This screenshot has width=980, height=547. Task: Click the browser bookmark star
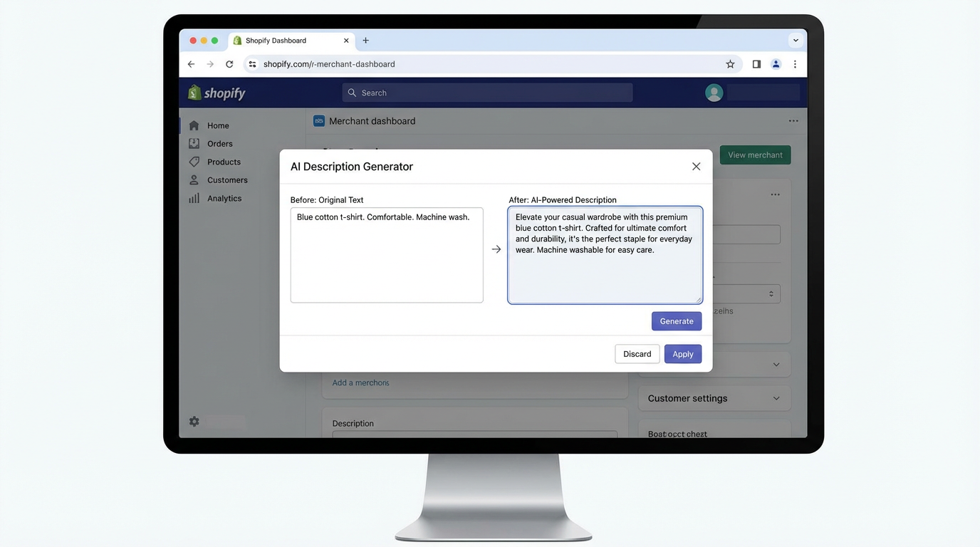coord(730,63)
